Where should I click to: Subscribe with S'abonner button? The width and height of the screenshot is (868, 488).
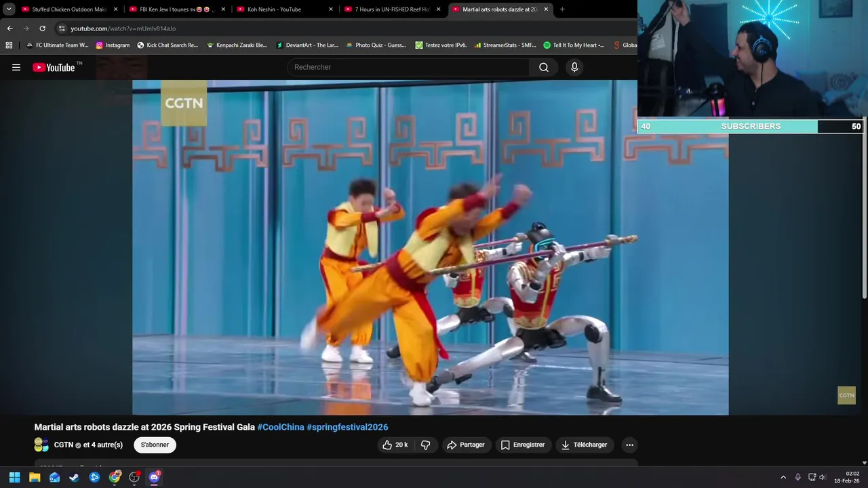pos(155,445)
